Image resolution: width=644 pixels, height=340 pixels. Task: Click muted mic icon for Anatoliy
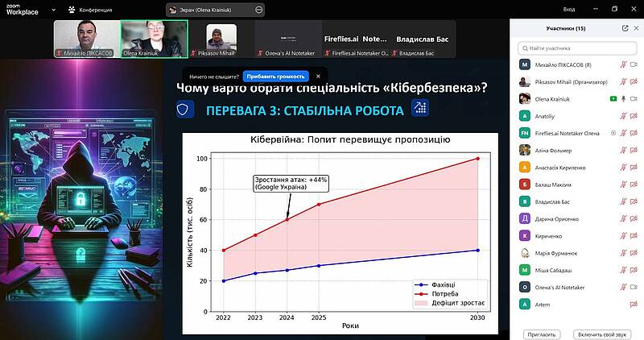click(623, 116)
